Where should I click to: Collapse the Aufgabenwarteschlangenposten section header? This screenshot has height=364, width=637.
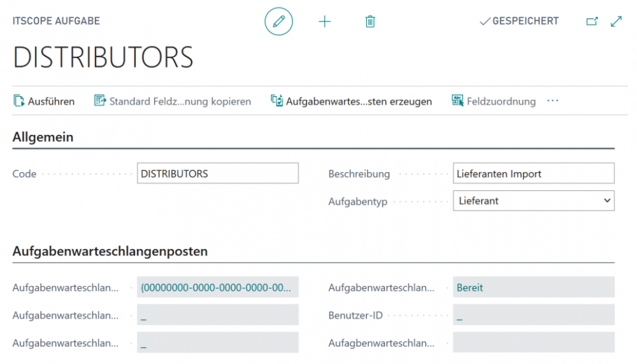point(110,251)
